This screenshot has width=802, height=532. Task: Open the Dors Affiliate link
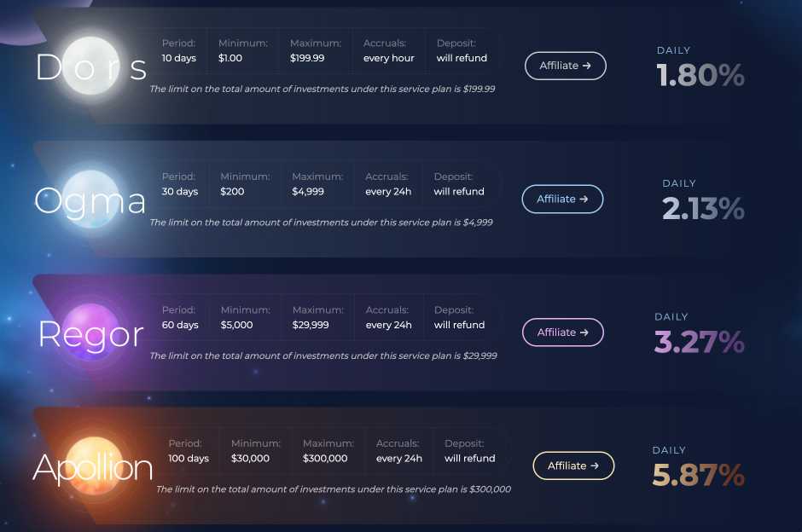pos(565,65)
